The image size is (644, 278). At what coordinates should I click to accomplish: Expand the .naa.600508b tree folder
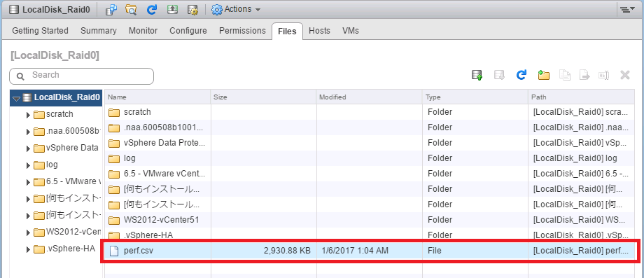pyautogui.click(x=28, y=132)
